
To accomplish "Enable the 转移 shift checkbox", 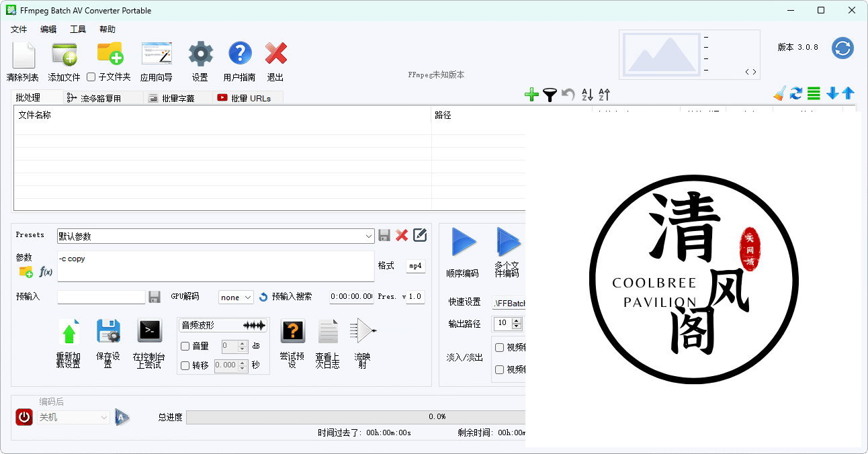I will pyautogui.click(x=185, y=365).
